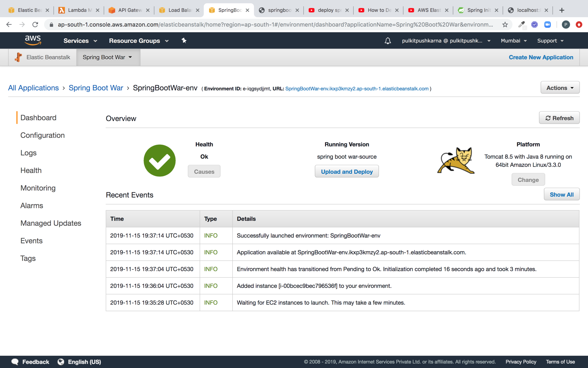This screenshot has width=588, height=368.
Task: Bookmark page with the star icon
Action: (x=505, y=25)
